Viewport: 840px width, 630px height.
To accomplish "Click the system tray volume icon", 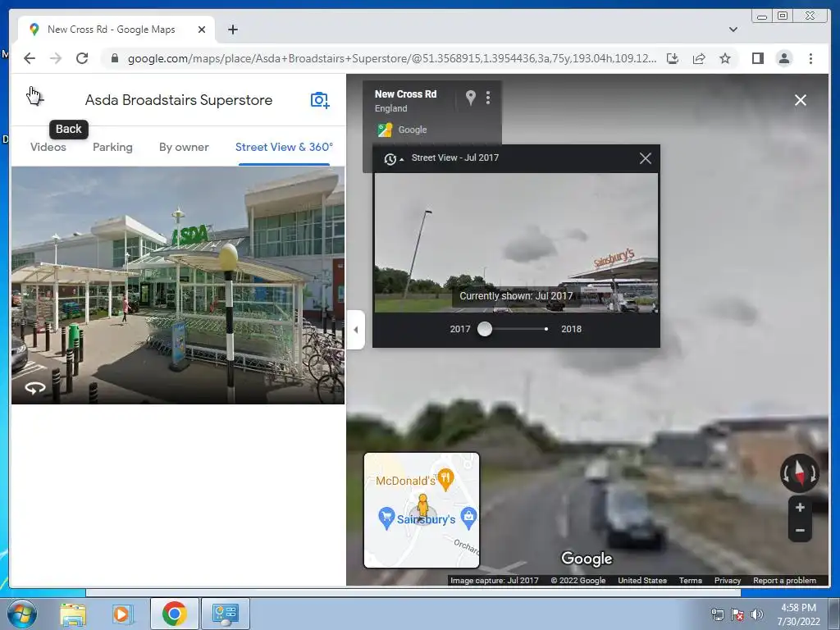I will point(756,614).
